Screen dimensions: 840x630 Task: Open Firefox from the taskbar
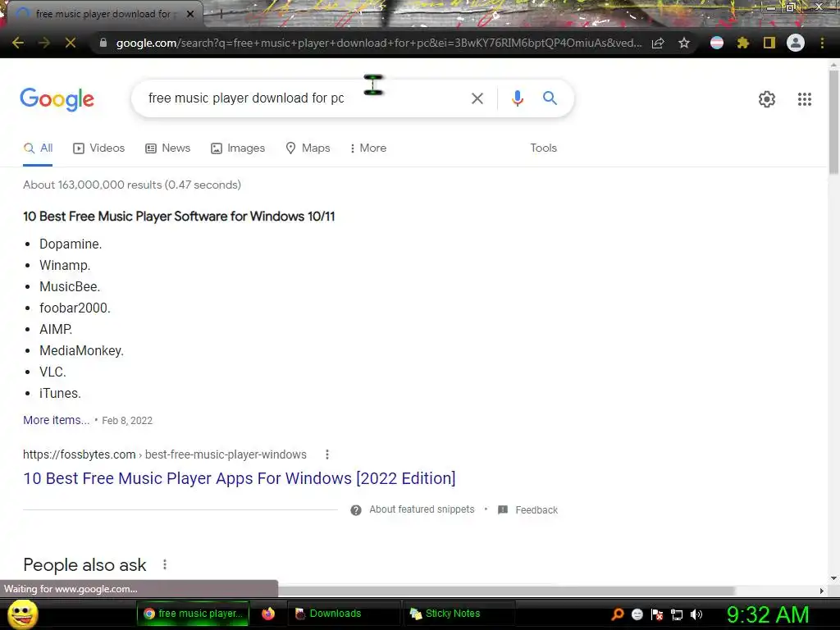tap(268, 614)
